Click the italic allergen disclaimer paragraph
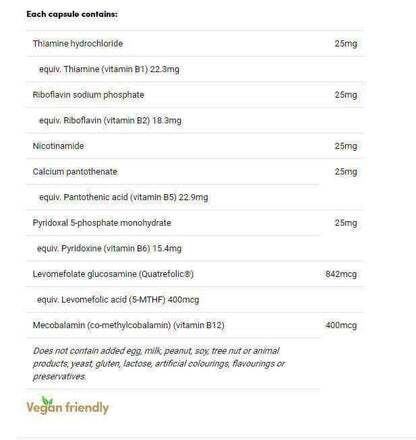The image size is (416, 440). 159,363
